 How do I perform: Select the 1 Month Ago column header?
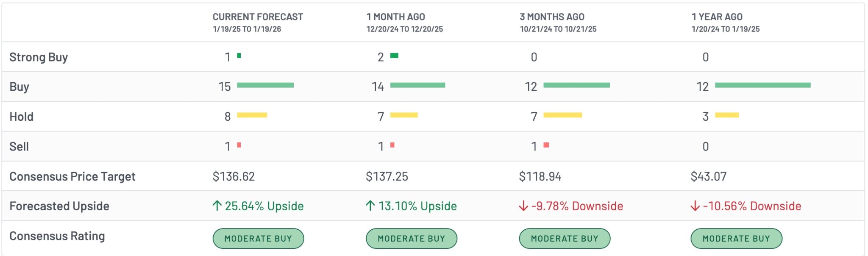coord(395,17)
